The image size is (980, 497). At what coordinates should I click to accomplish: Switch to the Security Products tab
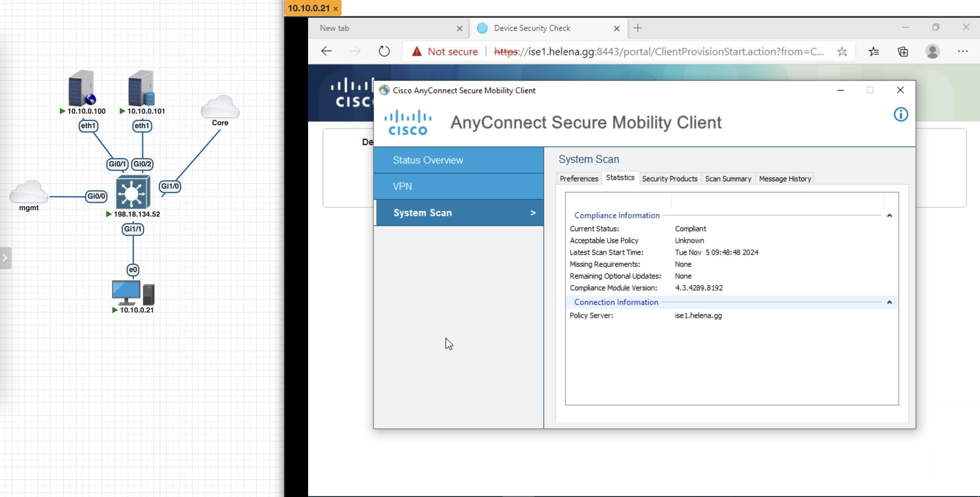pos(669,179)
